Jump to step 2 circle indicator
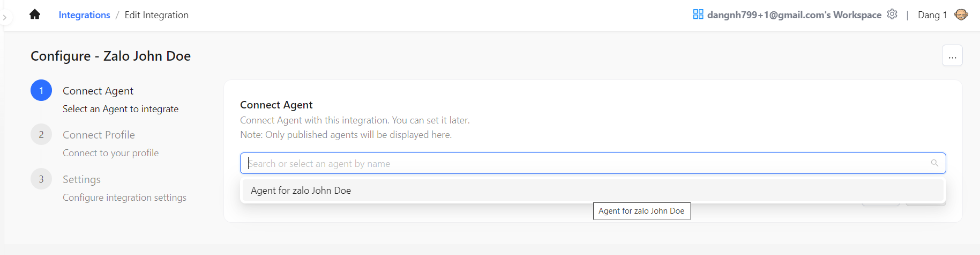Screen dimensions: 980x255 [x=41, y=135]
